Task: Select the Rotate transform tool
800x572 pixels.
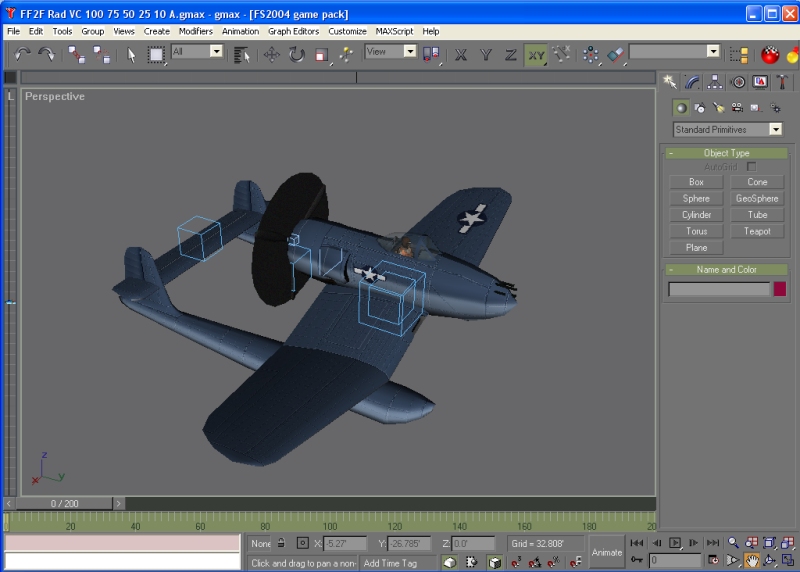Action: point(297,54)
